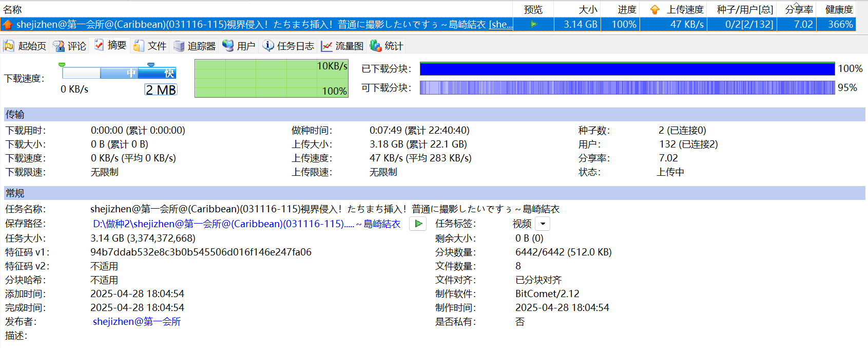Sort tasks by the 大小 column

(577, 9)
